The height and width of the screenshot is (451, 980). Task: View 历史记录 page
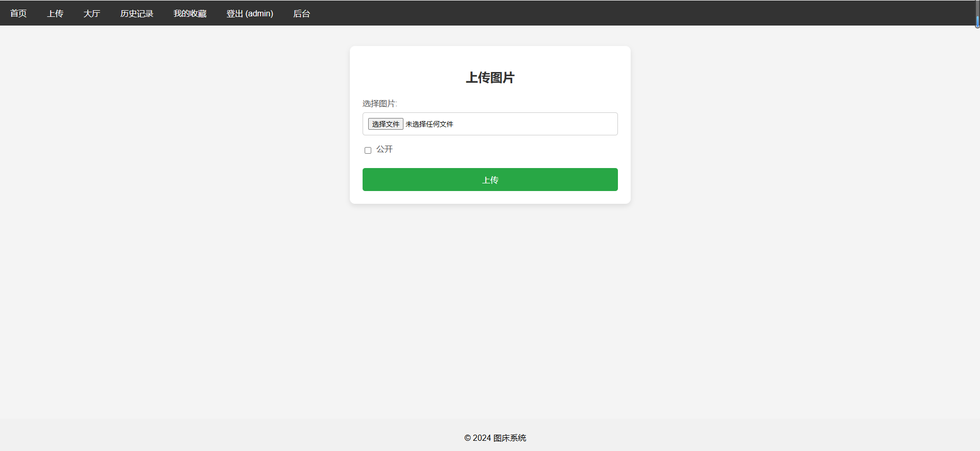coord(137,13)
